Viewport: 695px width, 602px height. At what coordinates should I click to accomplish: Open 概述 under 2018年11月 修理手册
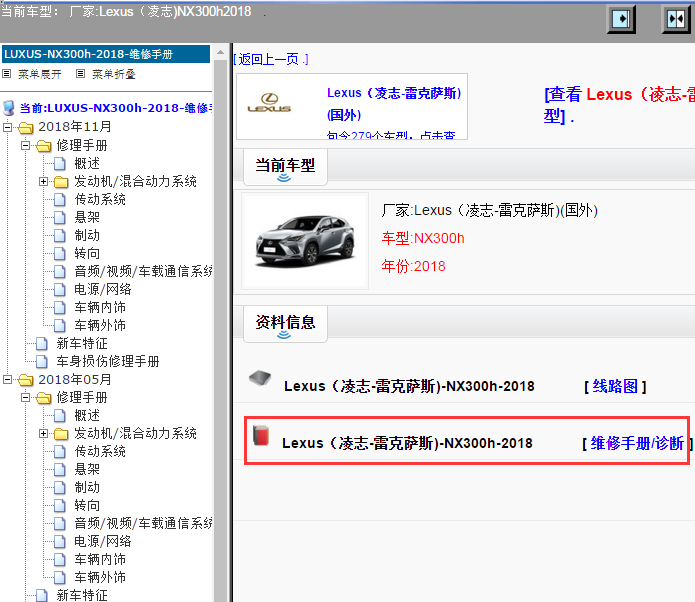[x=87, y=164]
